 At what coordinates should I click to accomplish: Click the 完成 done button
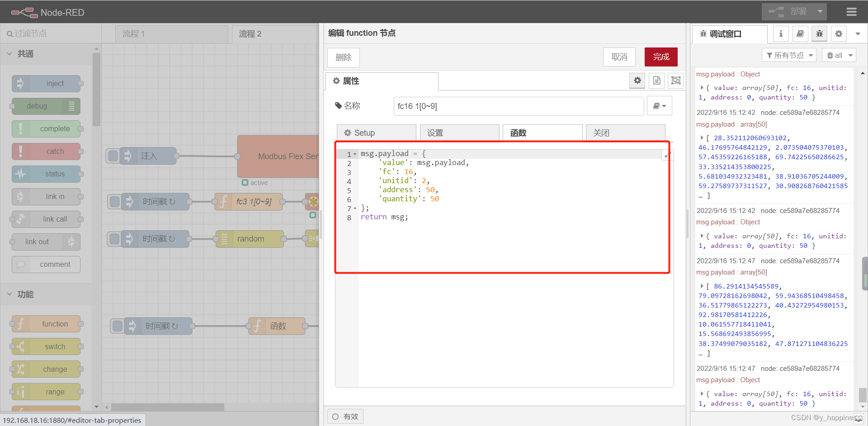pos(661,57)
